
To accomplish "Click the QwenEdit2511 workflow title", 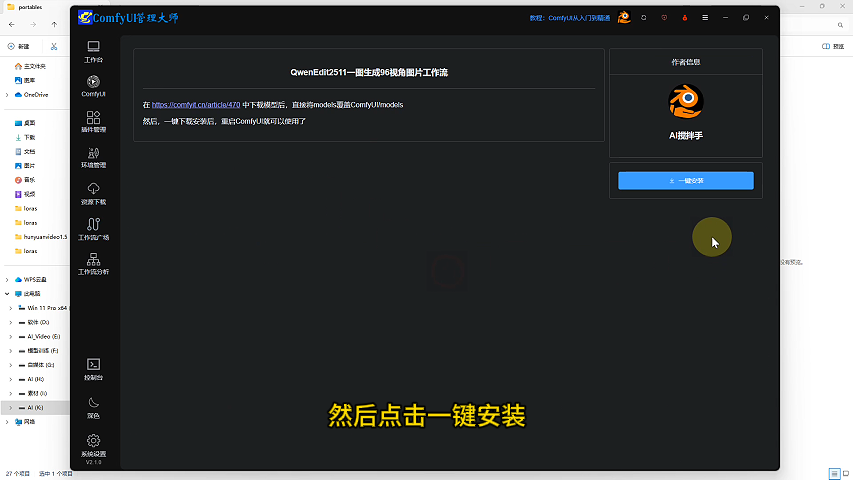I will point(369,72).
